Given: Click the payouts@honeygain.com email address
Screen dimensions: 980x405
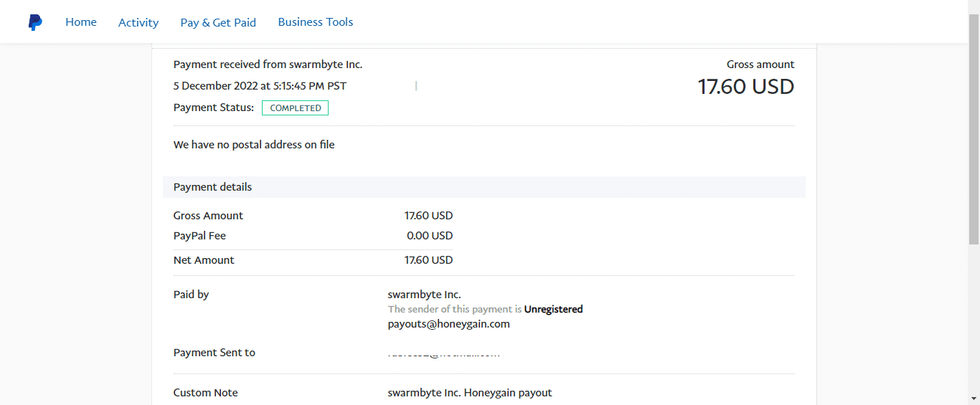Looking at the screenshot, I should tap(448, 324).
